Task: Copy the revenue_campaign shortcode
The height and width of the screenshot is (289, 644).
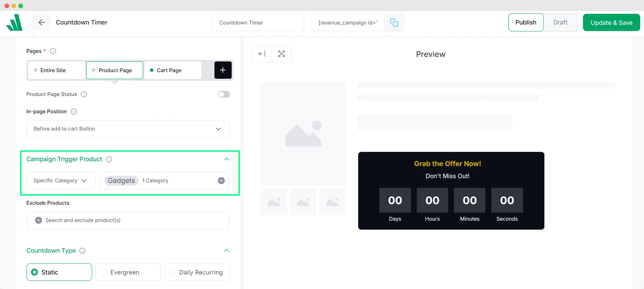Action: [394, 22]
